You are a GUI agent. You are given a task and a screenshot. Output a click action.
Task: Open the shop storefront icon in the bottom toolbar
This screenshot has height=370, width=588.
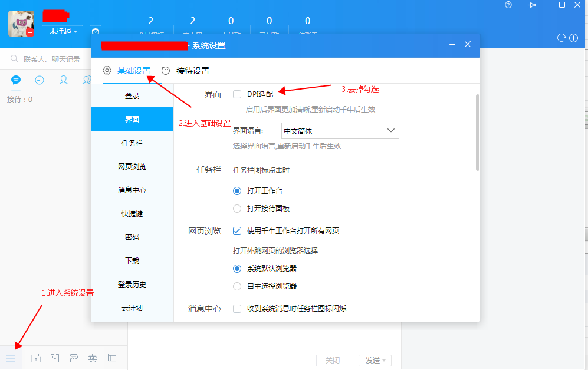pyautogui.click(x=74, y=358)
